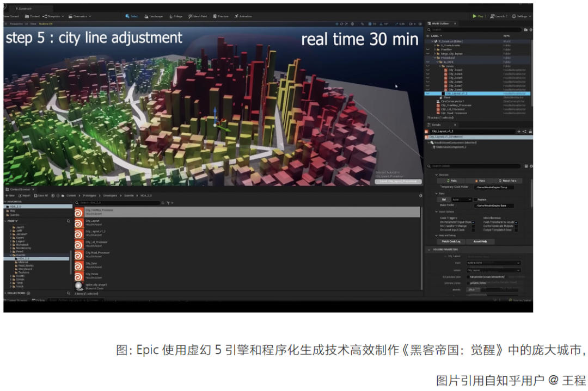This screenshot has height=391, width=588.
Task: Toggle visibility of City_Zone2 actor
Action: (428, 70)
